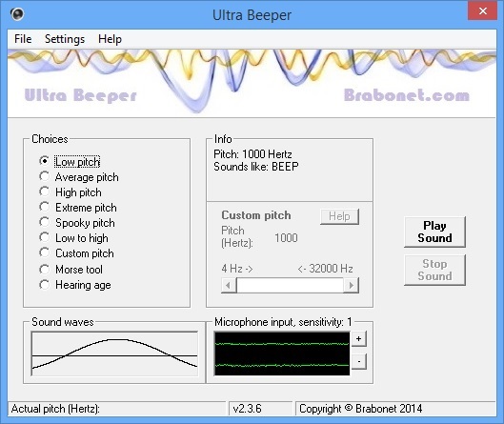
Task: Click the Ultra Beeper app icon in title bar
Action: click(x=17, y=14)
